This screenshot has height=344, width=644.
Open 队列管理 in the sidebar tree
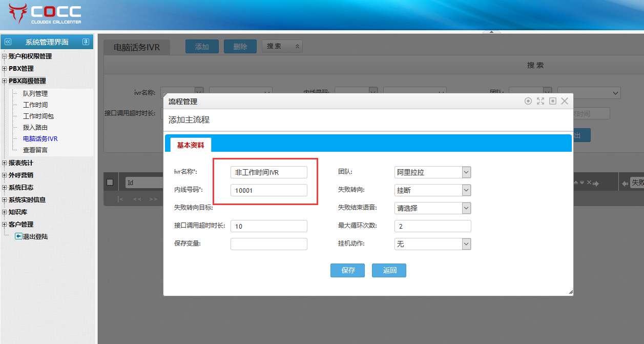(35, 93)
